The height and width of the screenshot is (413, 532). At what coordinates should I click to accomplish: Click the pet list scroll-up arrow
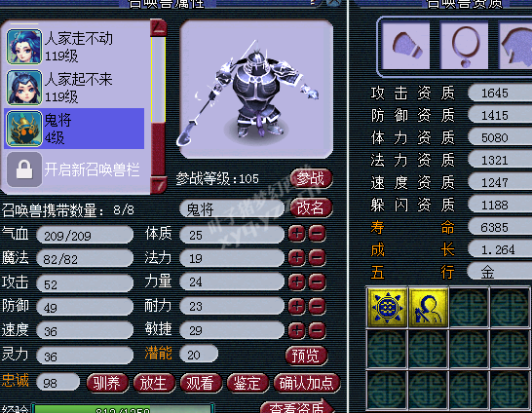(x=159, y=27)
